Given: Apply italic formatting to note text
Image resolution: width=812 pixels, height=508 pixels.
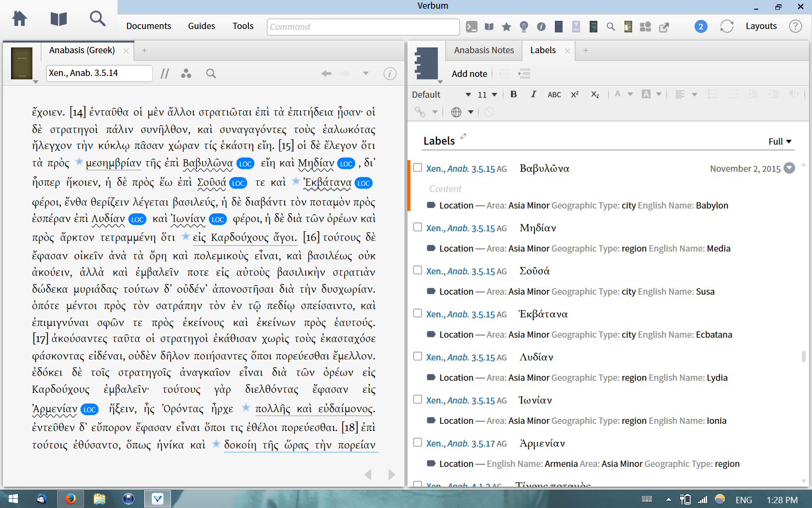Looking at the screenshot, I should coord(534,94).
